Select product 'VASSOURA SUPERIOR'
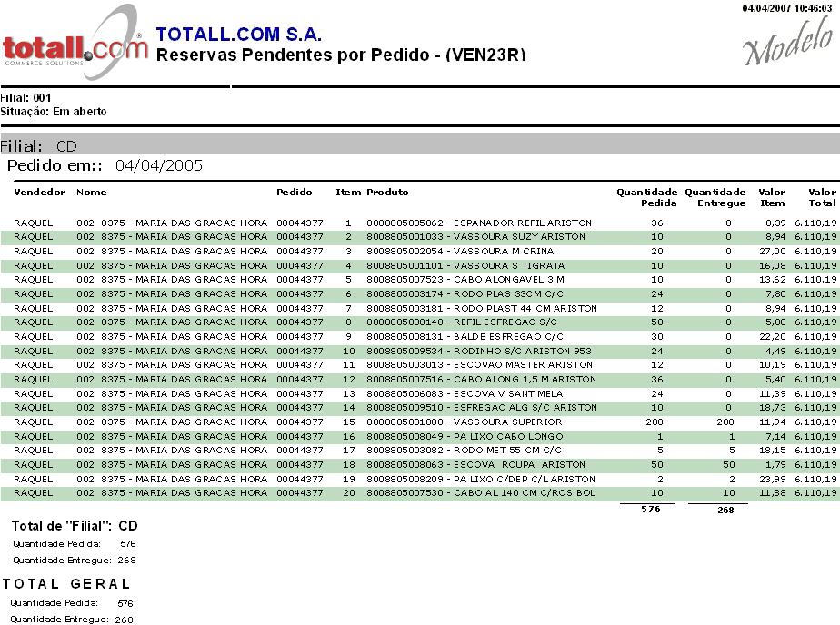840x625 pixels. 508,422
